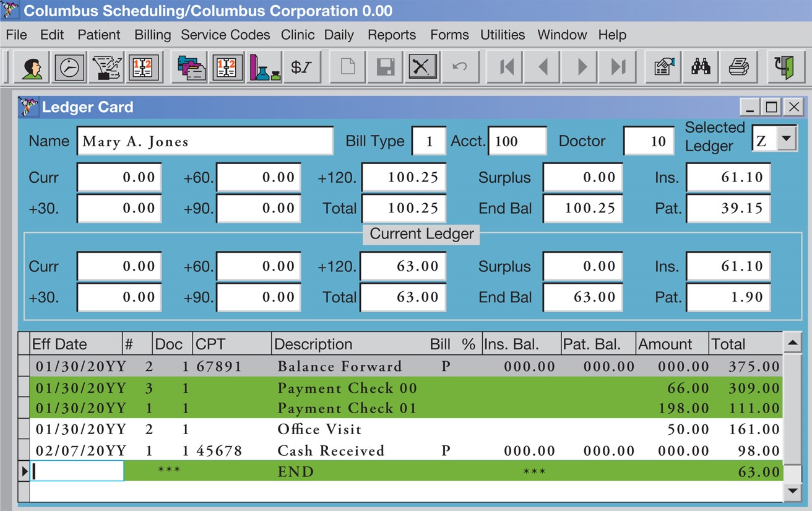The height and width of the screenshot is (511, 812).
Task: Open the stacked folders toolbar icon
Action: [x=191, y=67]
